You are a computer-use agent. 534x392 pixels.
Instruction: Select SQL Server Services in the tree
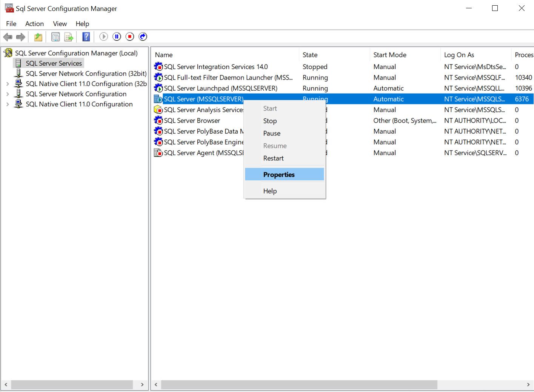tap(54, 63)
